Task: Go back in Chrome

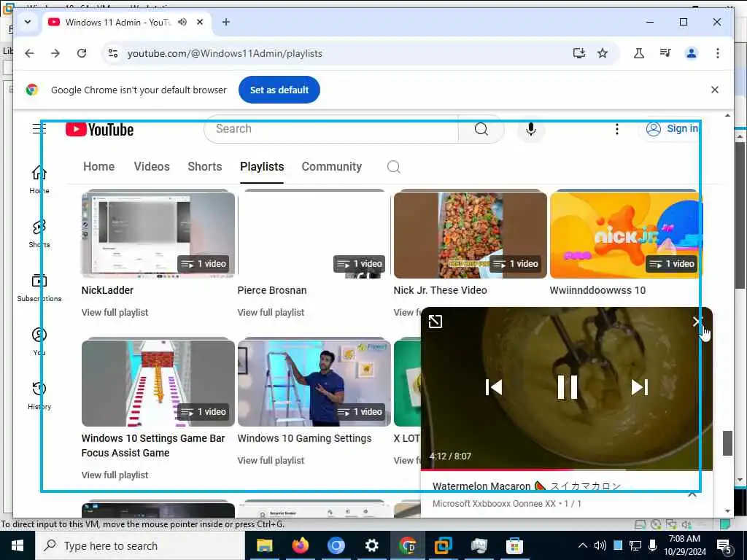Action: (x=29, y=53)
